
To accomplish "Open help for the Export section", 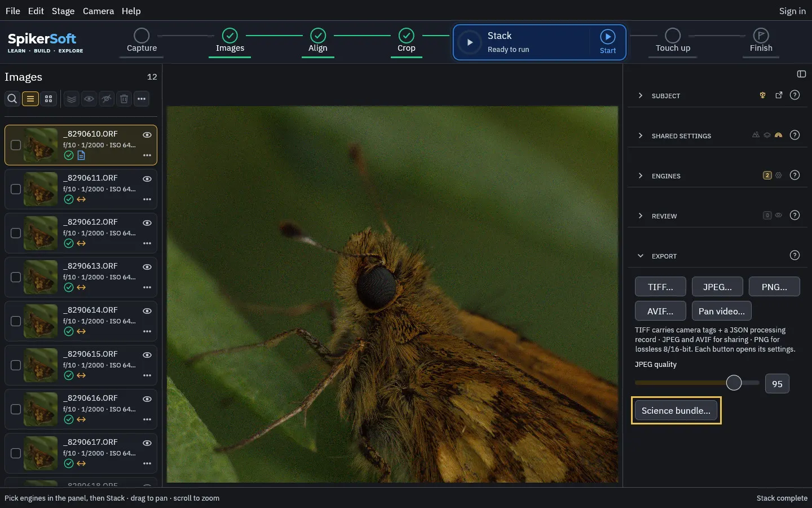I will pos(795,255).
